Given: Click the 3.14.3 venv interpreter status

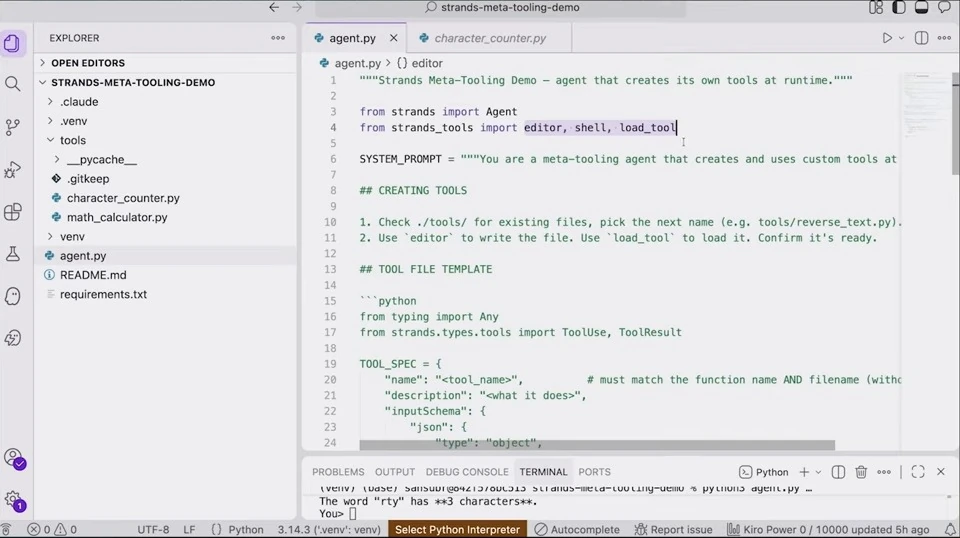Looking at the screenshot, I should [329, 529].
